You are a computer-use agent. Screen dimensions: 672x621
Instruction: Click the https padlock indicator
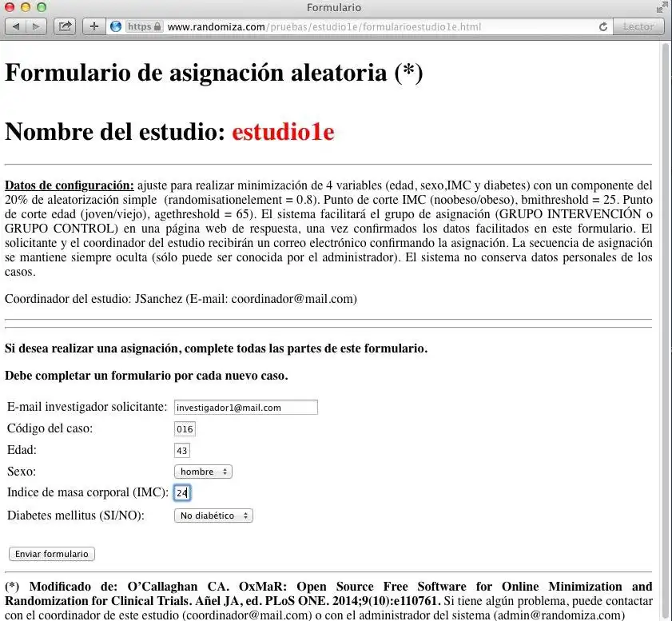[x=145, y=26]
